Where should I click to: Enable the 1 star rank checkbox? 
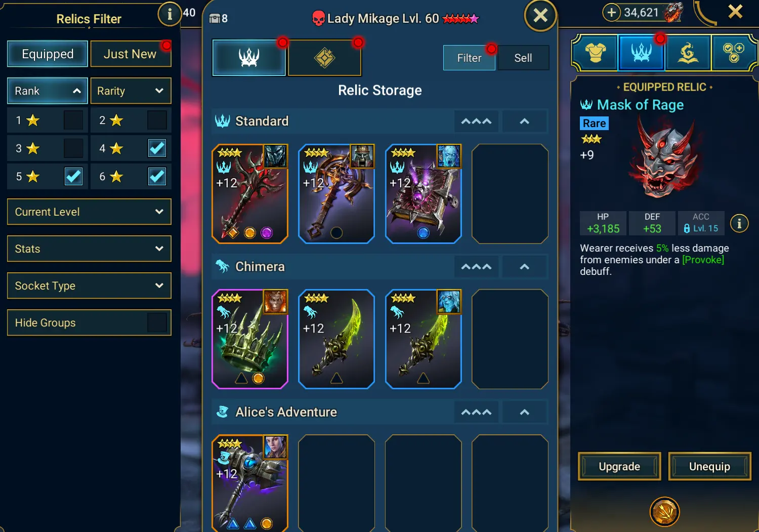(73, 120)
